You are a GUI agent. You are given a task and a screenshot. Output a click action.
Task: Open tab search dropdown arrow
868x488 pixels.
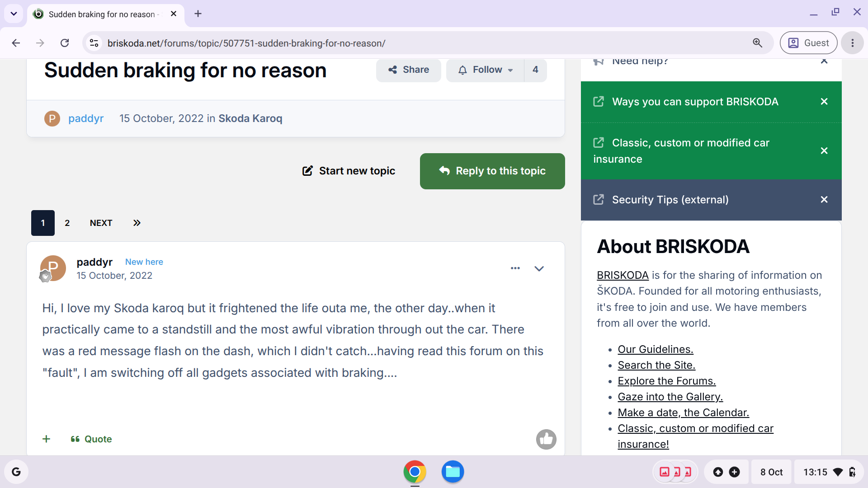point(14,14)
